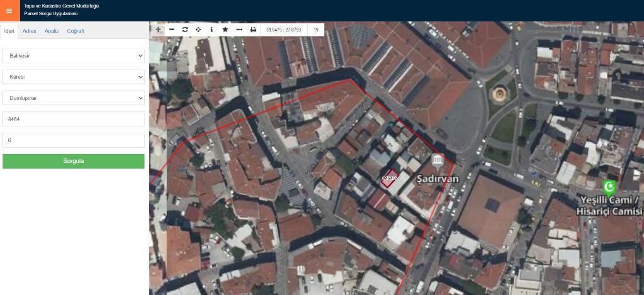Click the star favorites icon
644x295 pixels.
tap(225, 30)
